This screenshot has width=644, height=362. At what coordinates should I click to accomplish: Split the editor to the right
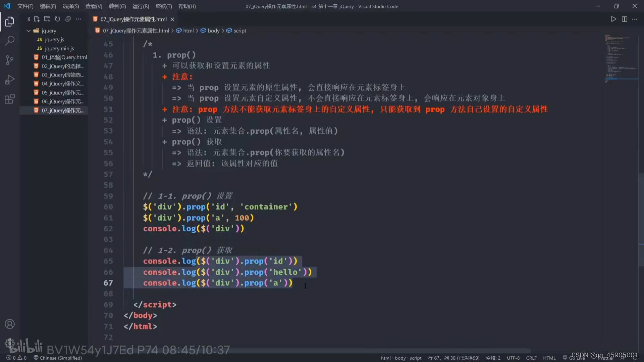coord(624,19)
